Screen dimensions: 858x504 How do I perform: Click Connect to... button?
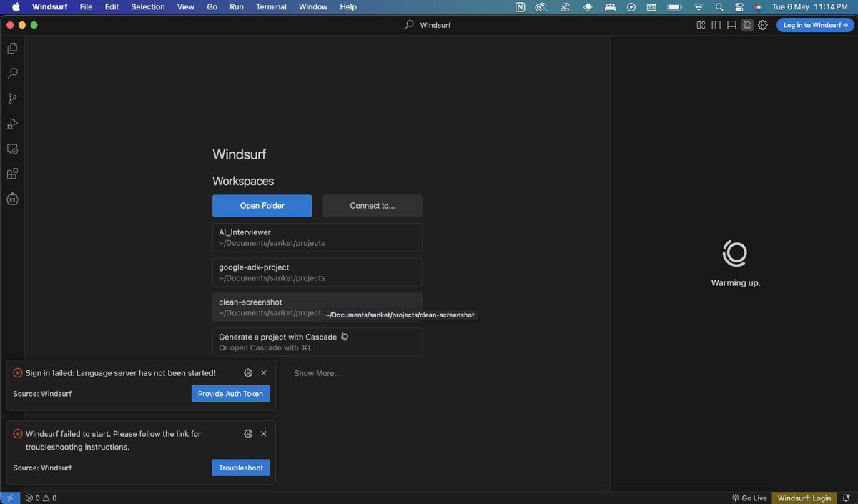click(x=373, y=206)
